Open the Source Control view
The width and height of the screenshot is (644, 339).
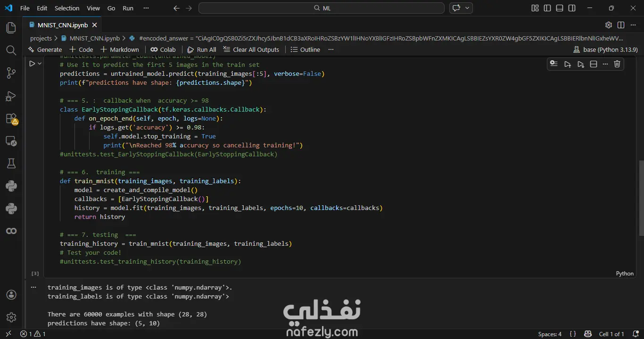pyautogui.click(x=11, y=73)
